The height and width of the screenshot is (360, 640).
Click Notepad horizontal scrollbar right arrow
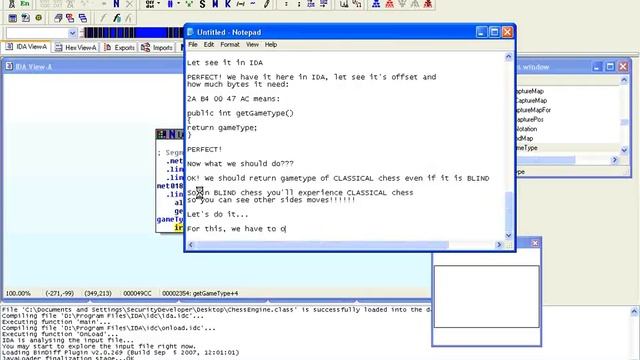click(499, 244)
